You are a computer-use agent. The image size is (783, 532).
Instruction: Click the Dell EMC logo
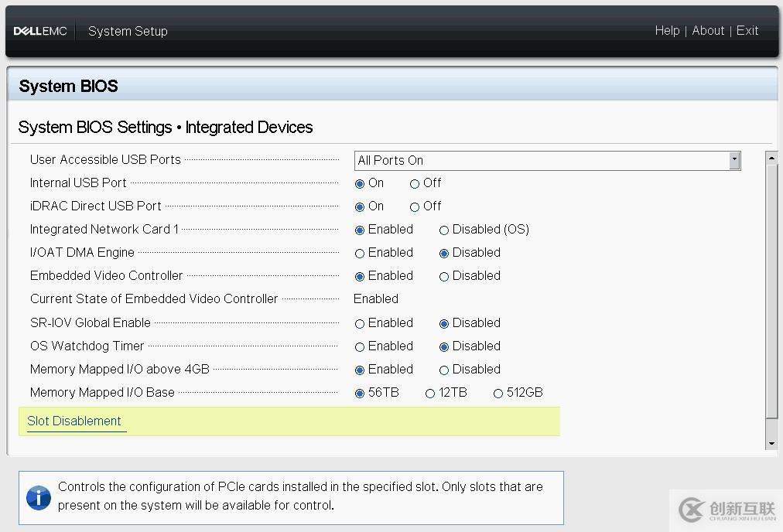click(x=40, y=31)
